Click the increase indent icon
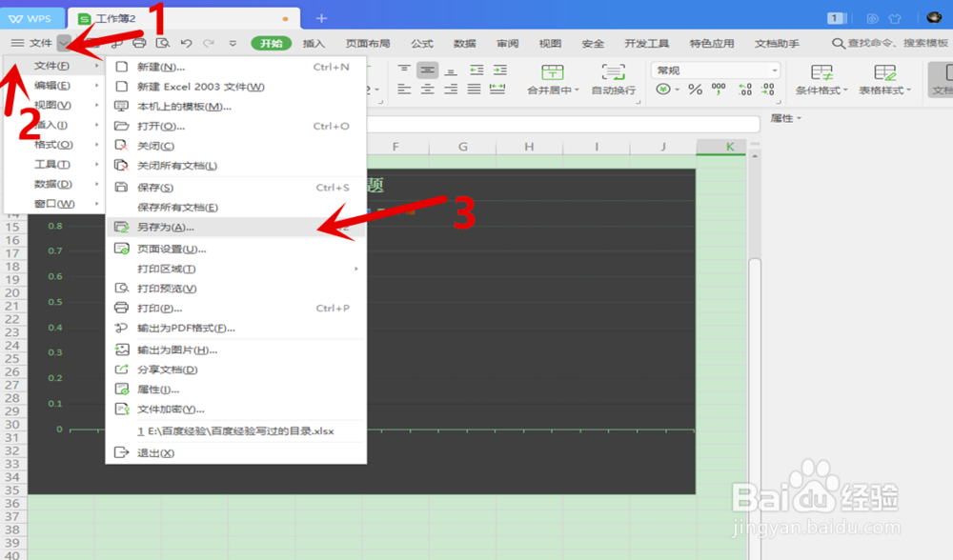The image size is (953, 560). pyautogui.click(x=499, y=70)
